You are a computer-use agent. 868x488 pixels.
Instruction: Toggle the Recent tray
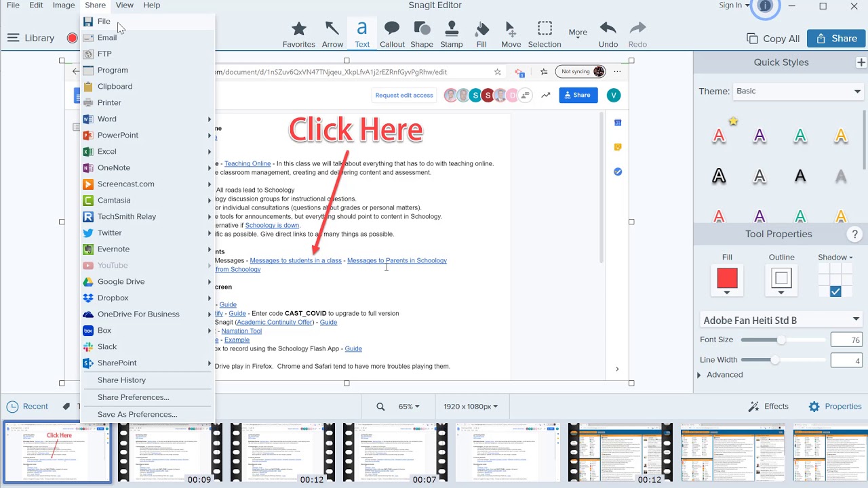(x=28, y=407)
